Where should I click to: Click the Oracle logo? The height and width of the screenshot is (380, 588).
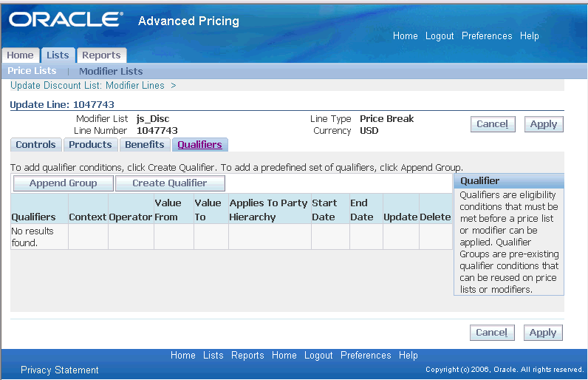click(66, 19)
